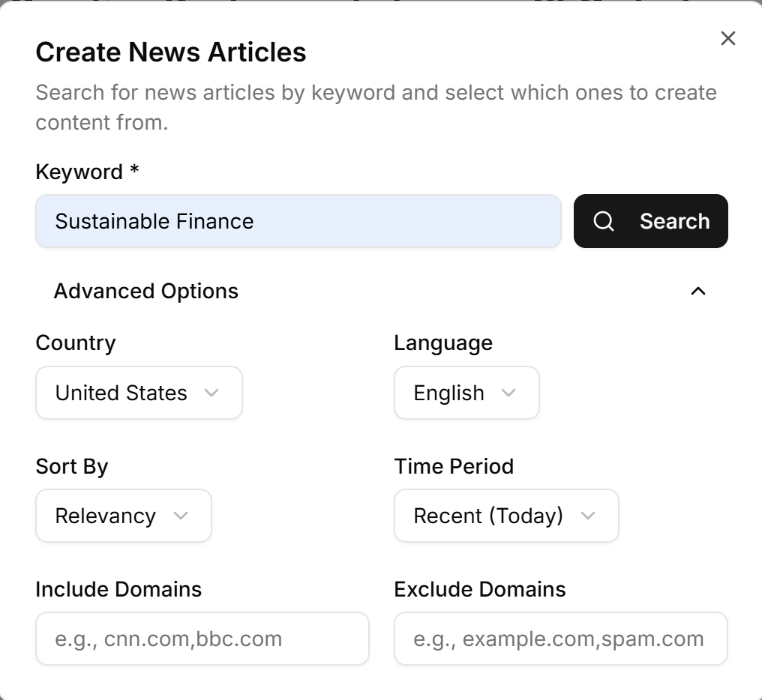
Task: Click the chevron next to Advanced Options
Action: [699, 292]
